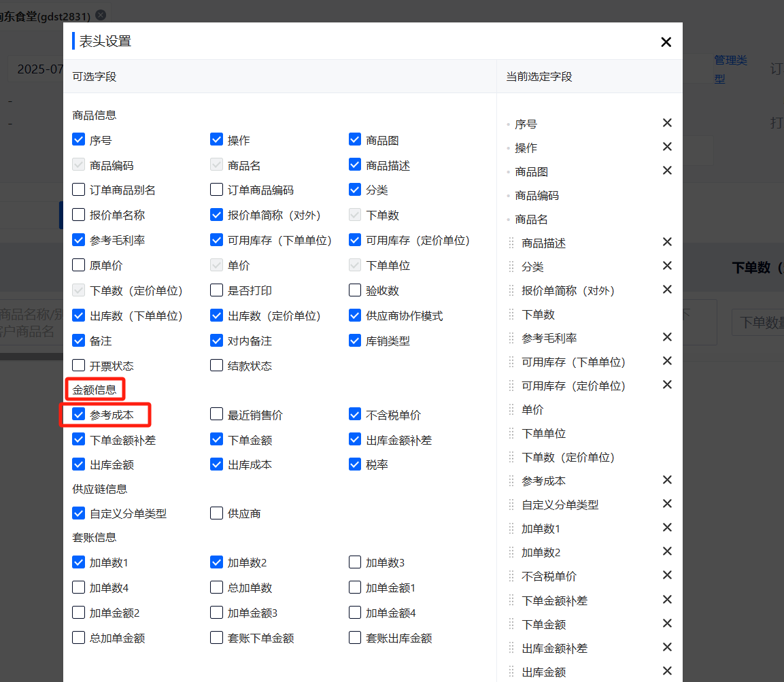Click the 套账信息 section heading

94,537
